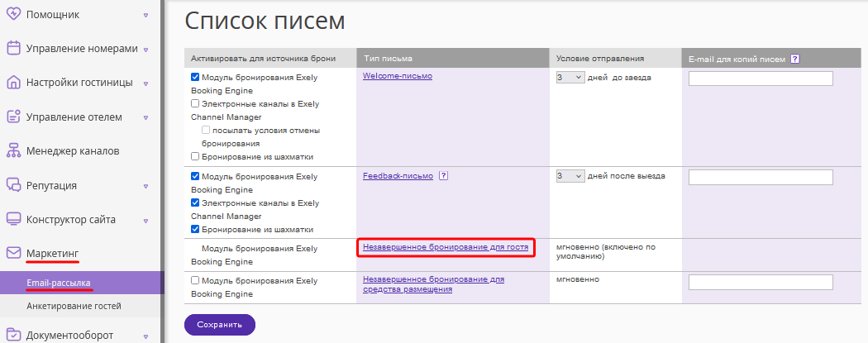Click help icon next to E-mail для копий писем

(795, 60)
